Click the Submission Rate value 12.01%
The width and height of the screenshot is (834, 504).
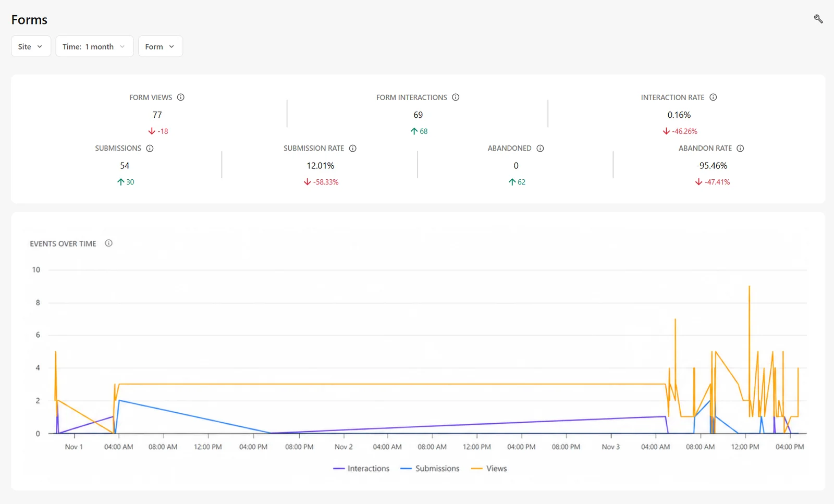tap(321, 166)
